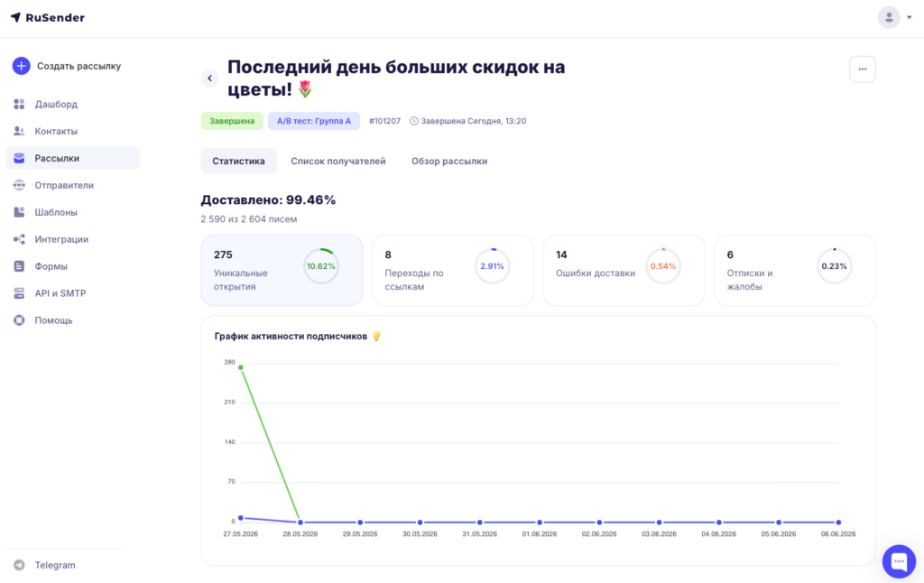Click the blue plus create campaign icon
The image size is (924, 583).
click(22, 66)
